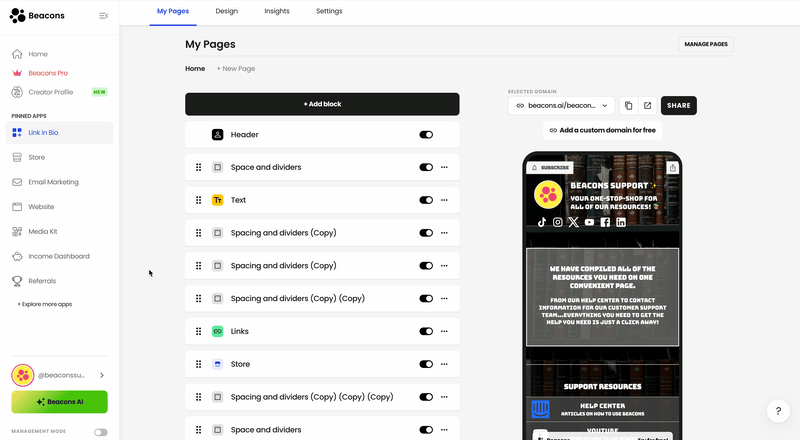The image size is (800, 440).
Task: Switch to the Settings tab
Action: 329,11
